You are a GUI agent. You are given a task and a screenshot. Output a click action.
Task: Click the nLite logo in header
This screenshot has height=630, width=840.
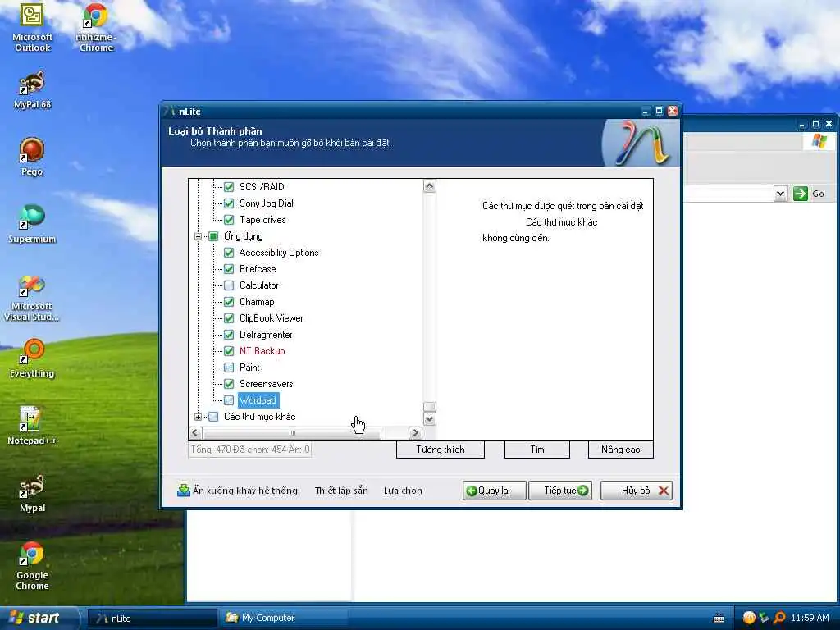point(641,143)
